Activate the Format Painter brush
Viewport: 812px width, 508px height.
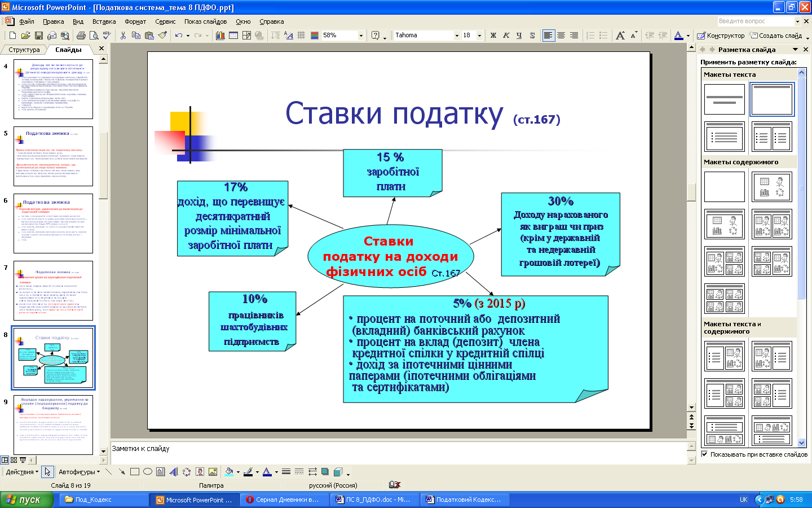(162, 35)
